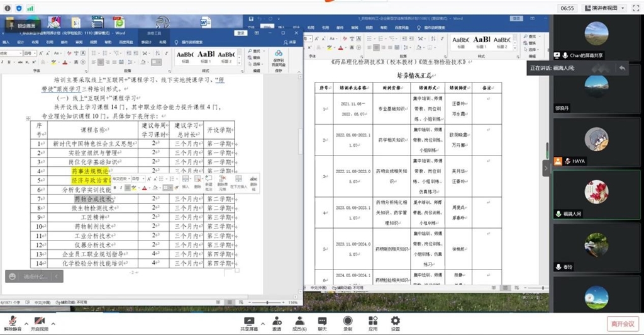Apply bullet list in left Word ribbon
The width and height of the screenshot is (644, 335).
coord(95,54)
